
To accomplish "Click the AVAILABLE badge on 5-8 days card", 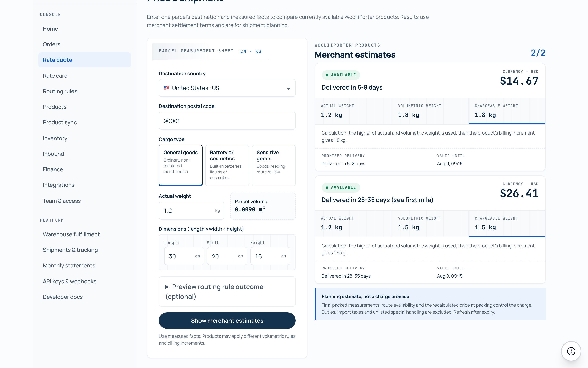I will click(341, 75).
